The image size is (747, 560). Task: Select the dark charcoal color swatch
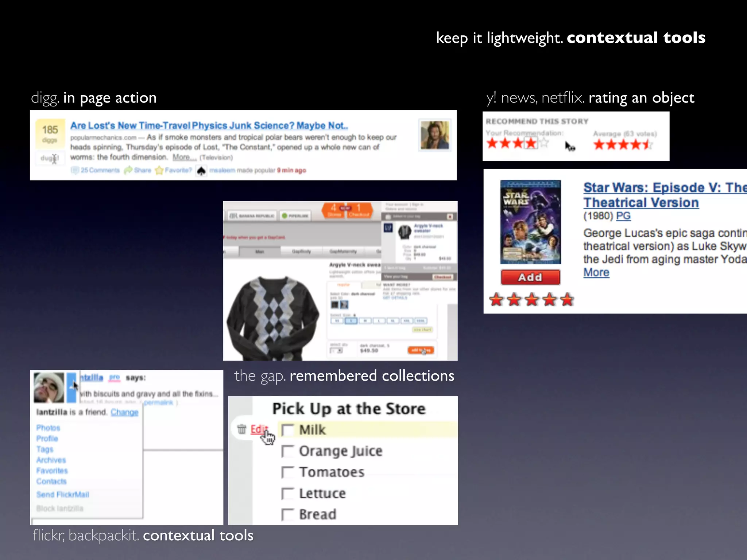(334, 305)
